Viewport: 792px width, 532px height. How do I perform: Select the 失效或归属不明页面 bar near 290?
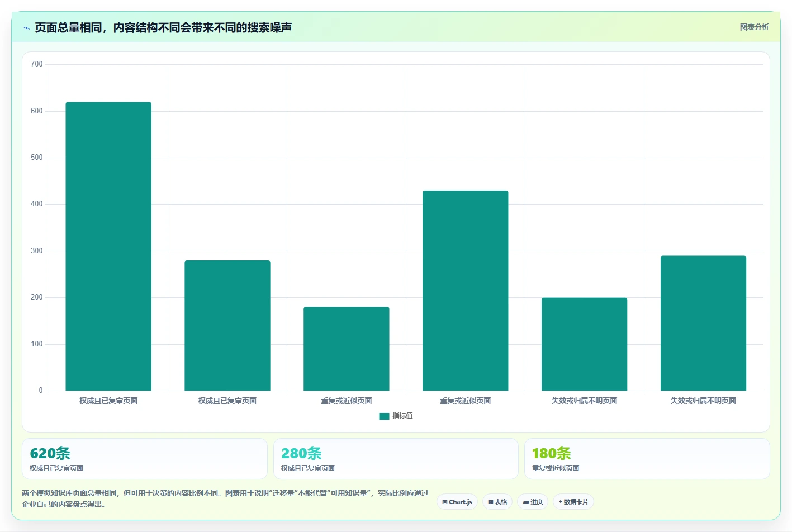(704, 323)
